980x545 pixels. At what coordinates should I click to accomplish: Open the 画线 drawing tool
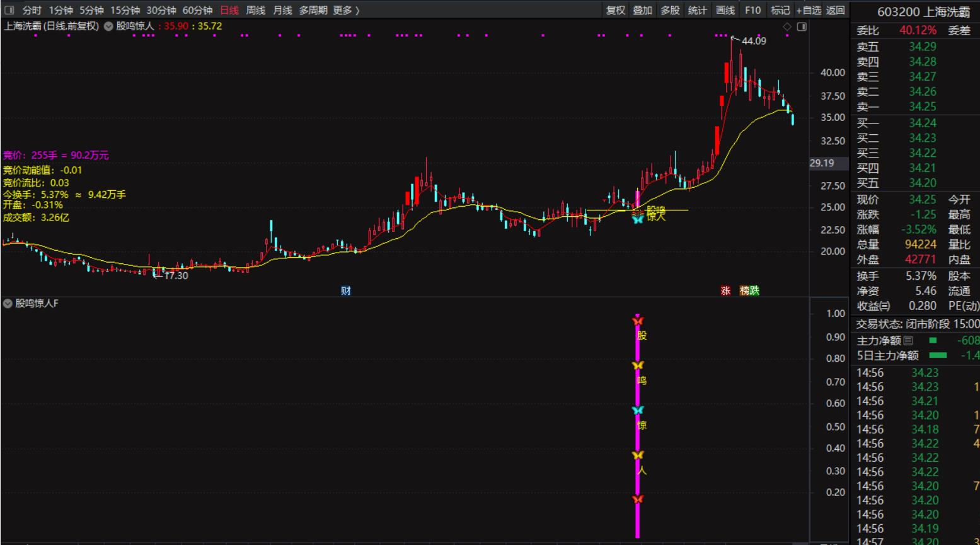tap(725, 10)
